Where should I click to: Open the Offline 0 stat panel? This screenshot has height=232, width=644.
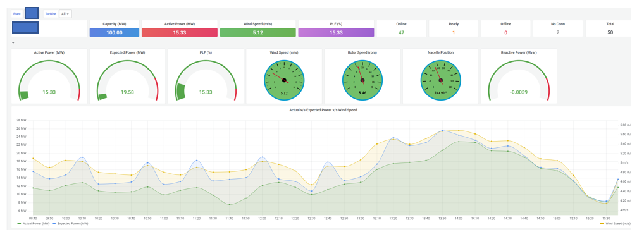pos(505,28)
